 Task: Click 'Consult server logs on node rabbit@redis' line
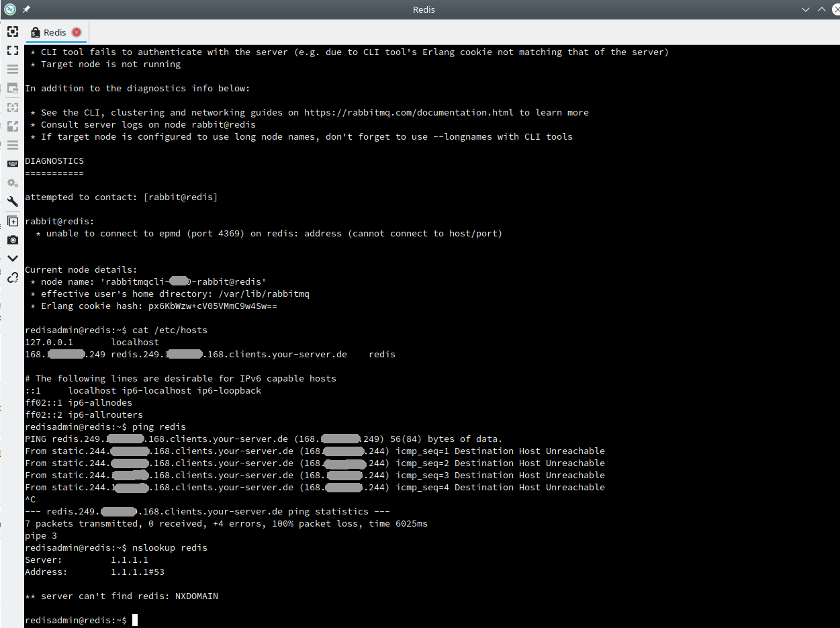[x=143, y=125]
